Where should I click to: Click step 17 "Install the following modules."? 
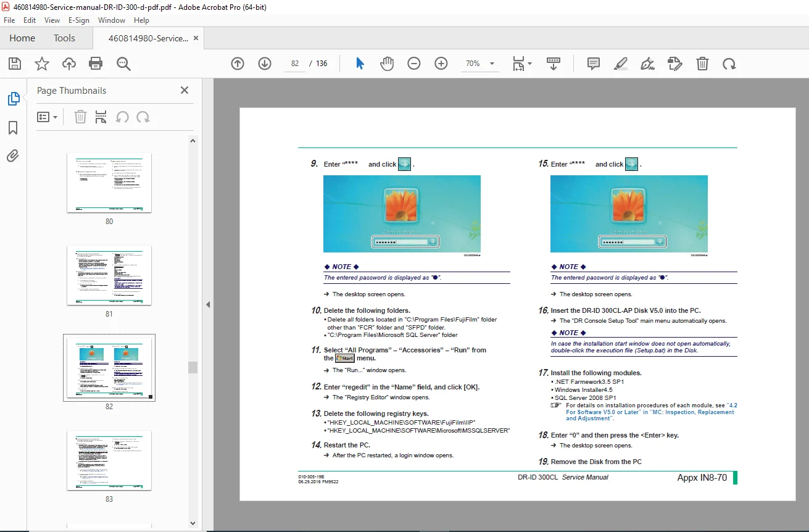pos(596,373)
